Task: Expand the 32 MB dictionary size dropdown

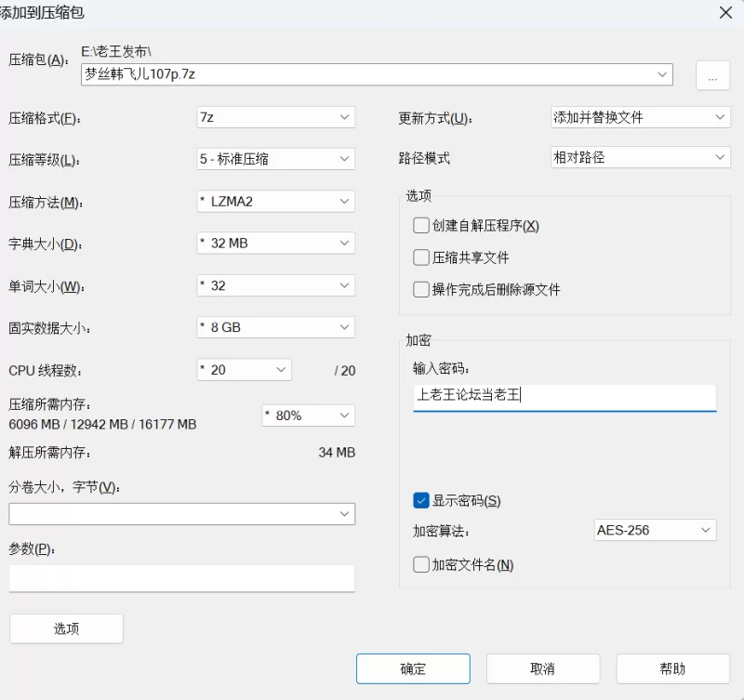Action: (275, 244)
